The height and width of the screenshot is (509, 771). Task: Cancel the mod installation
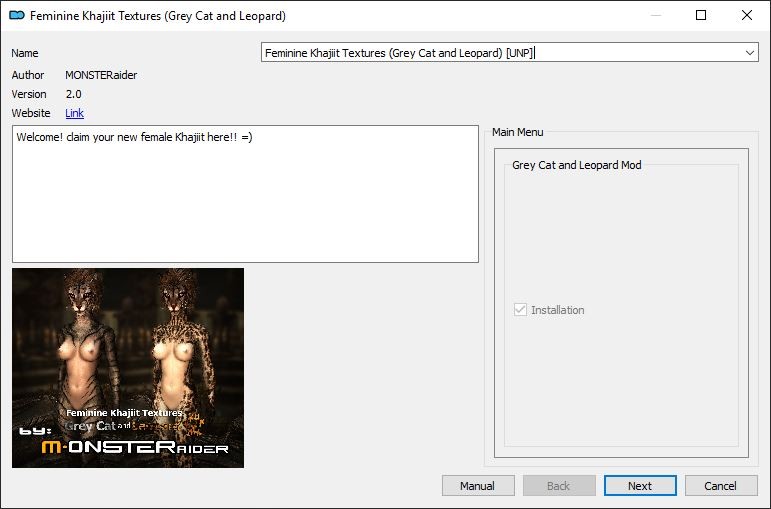720,486
